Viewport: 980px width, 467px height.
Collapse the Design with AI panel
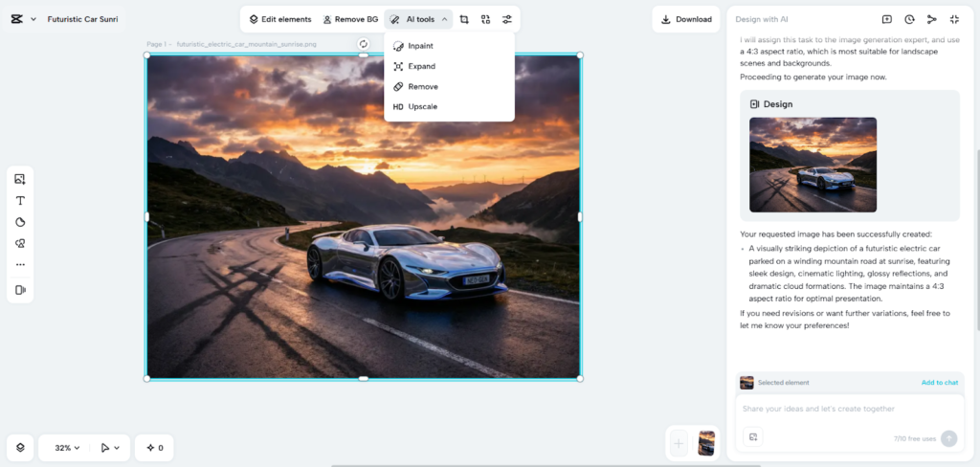pos(954,19)
